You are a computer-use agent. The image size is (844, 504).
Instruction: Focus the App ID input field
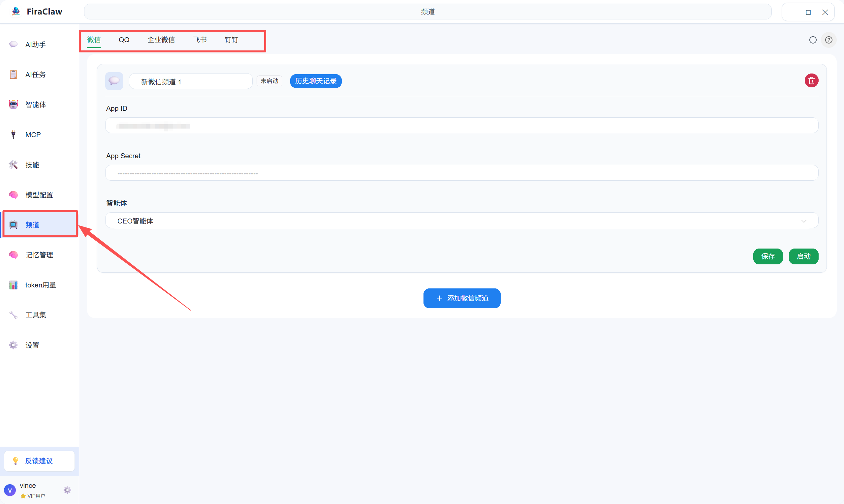[462, 125]
